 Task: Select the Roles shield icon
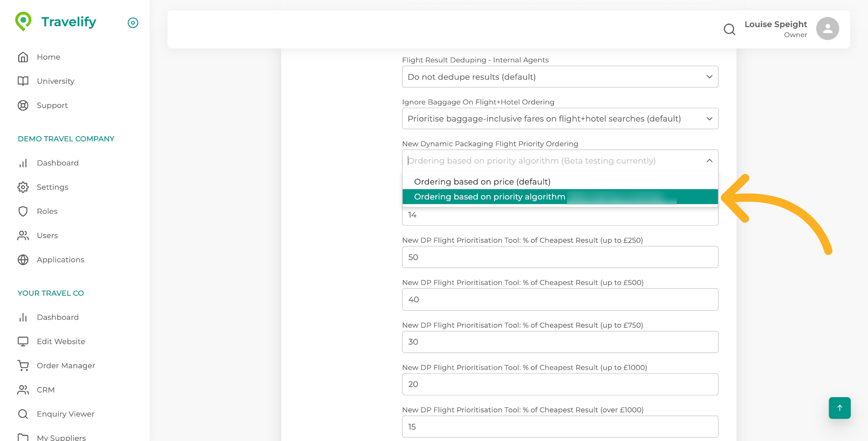point(23,211)
